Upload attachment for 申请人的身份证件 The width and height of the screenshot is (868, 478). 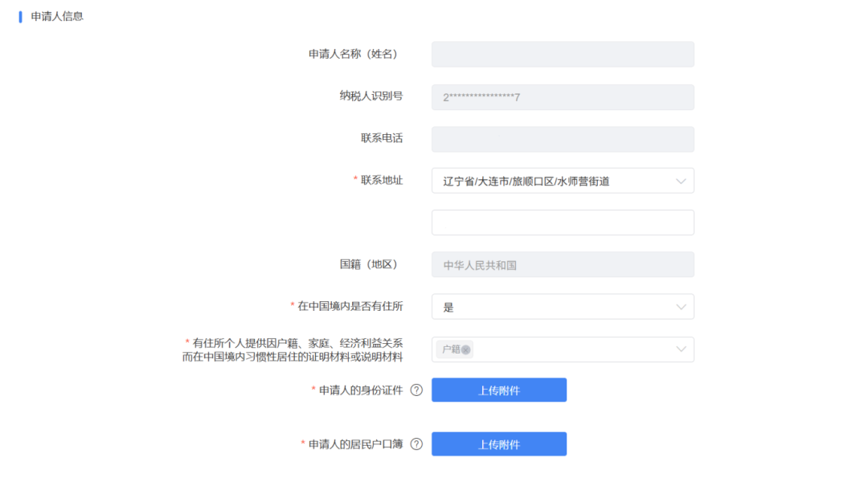(x=498, y=390)
